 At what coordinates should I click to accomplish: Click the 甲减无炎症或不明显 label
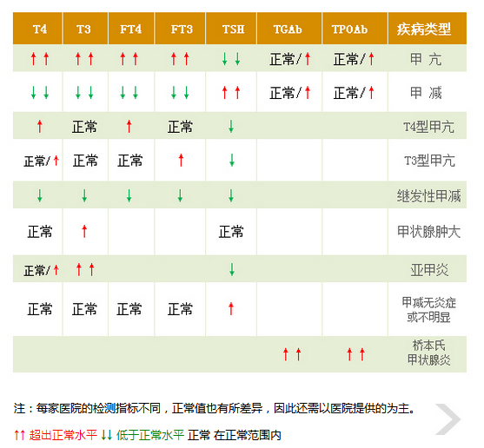(x=428, y=310)
